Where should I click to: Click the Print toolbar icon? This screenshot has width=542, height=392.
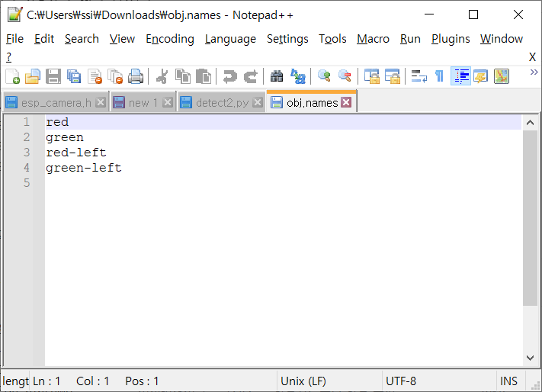coord(136,76)
